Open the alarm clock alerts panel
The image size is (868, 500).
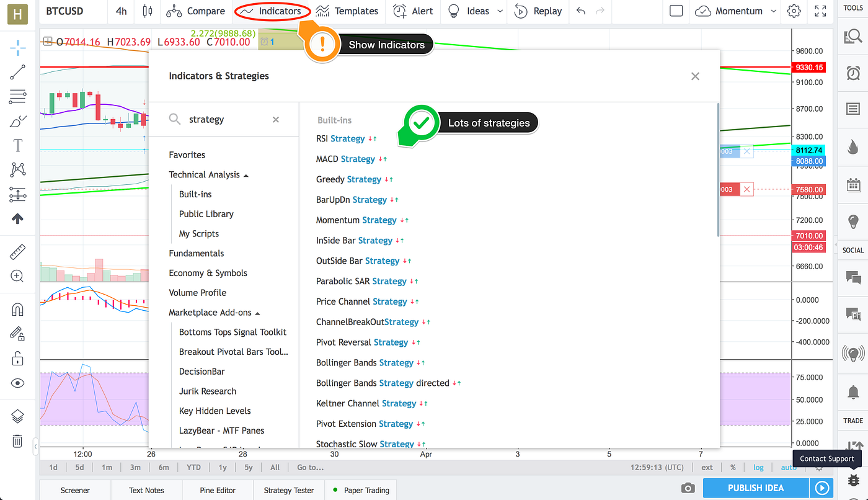pos(853,73)
